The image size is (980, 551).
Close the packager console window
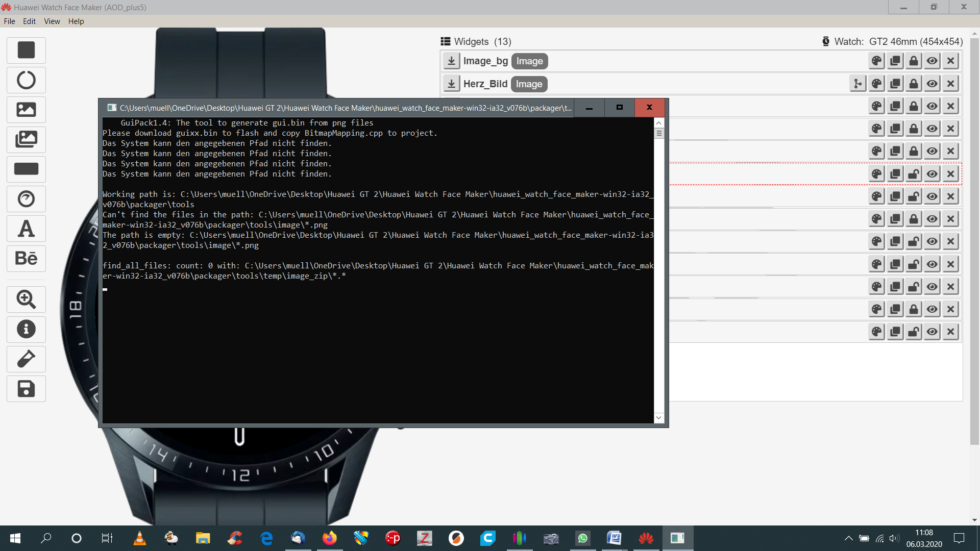(649, 108)
